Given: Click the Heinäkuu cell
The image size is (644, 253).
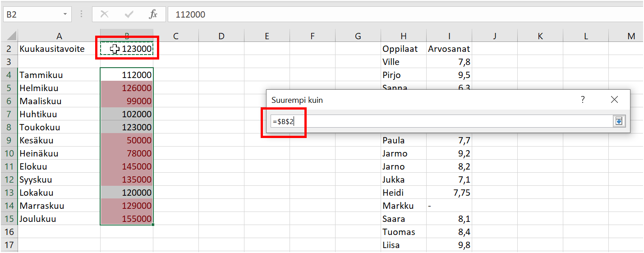Looking at the screenshot, I should (x=59, y=153).
